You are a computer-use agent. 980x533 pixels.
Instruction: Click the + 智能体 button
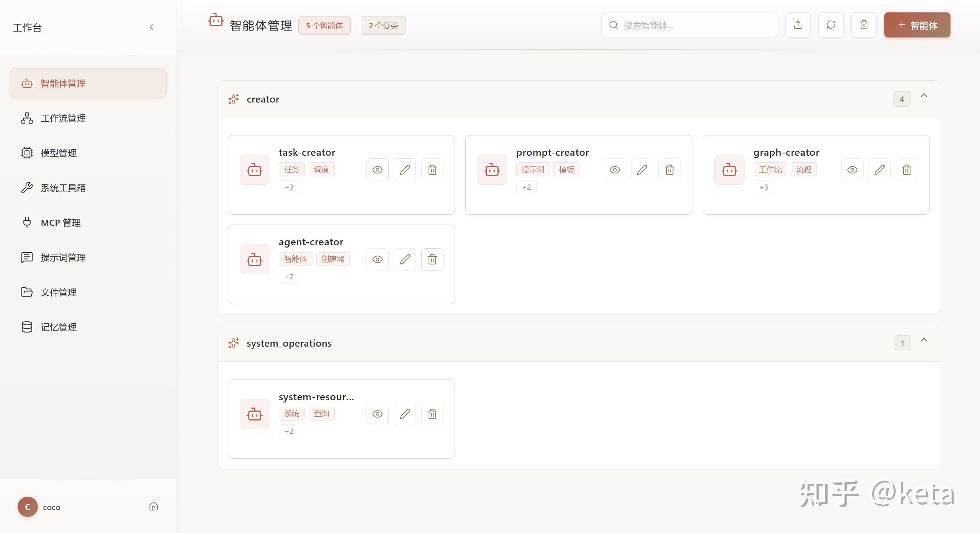pos(917,25)
